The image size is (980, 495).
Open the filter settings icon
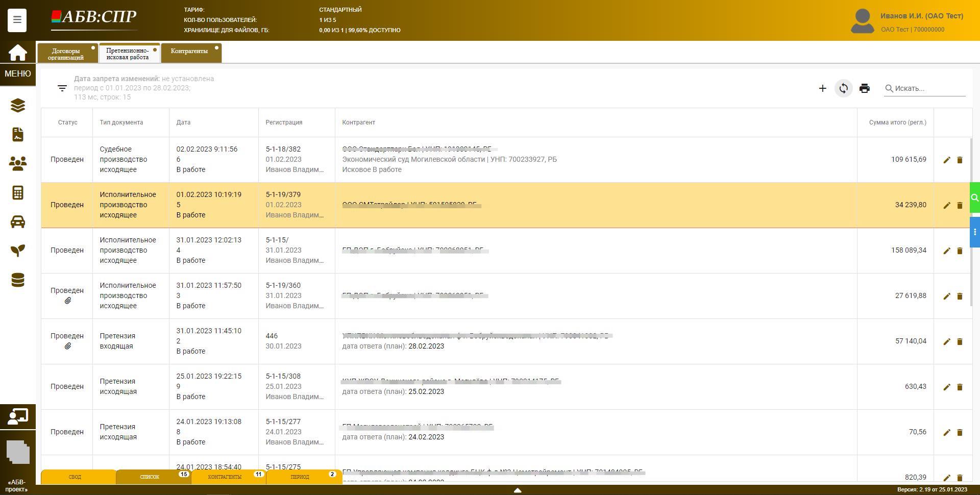point(62,88)
